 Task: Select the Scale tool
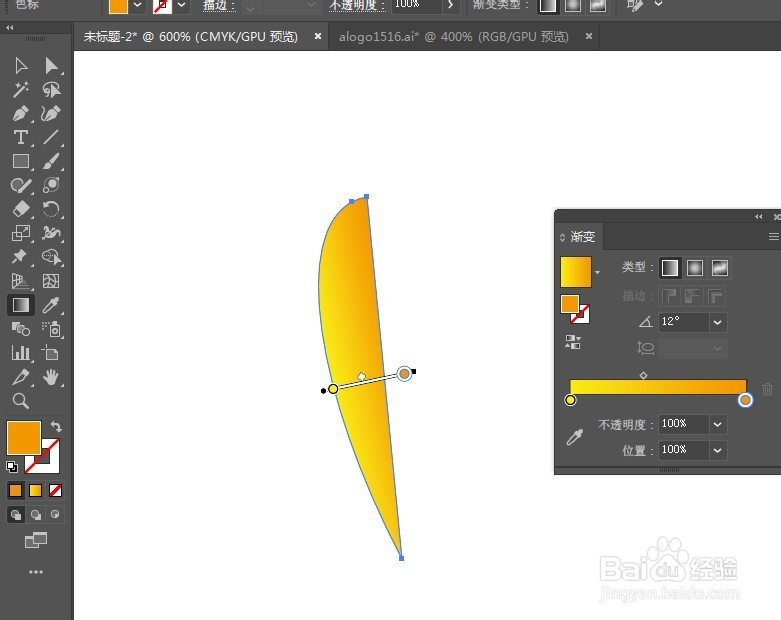tap(21, 233)
